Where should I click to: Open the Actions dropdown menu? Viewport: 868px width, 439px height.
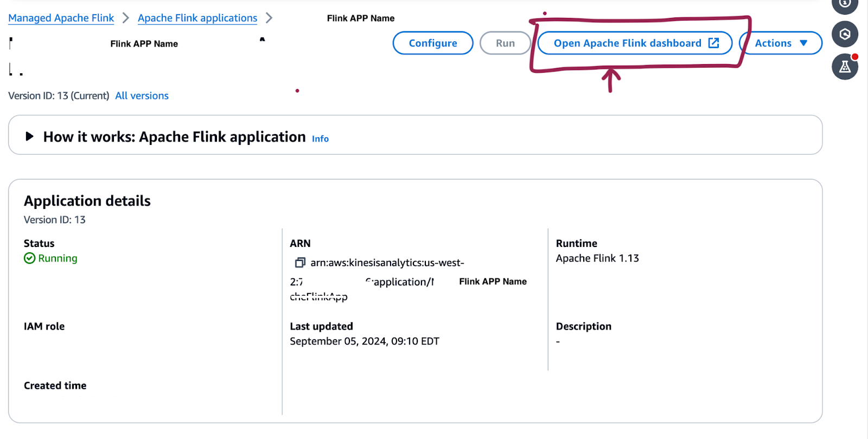coord(781,43)
